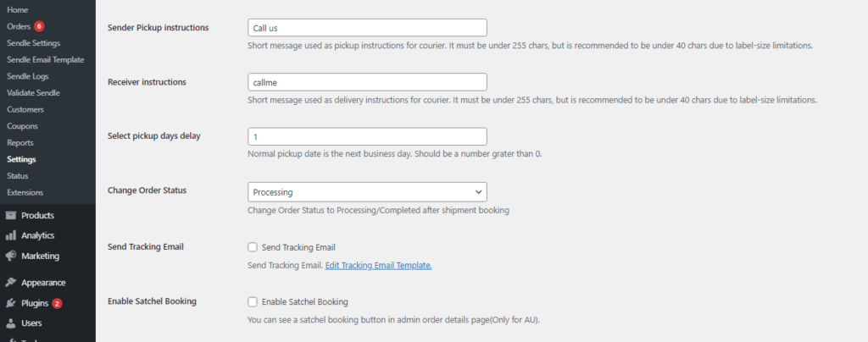
Task: Click the red Plugins update badge
Action: pyautogui.click(x=57, y=303)
